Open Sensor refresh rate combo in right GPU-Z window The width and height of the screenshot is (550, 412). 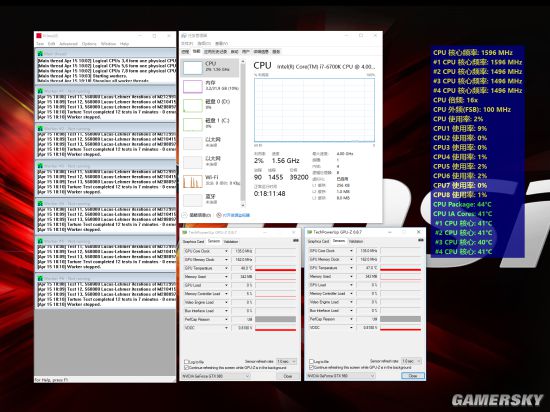[x=411, y=361]
